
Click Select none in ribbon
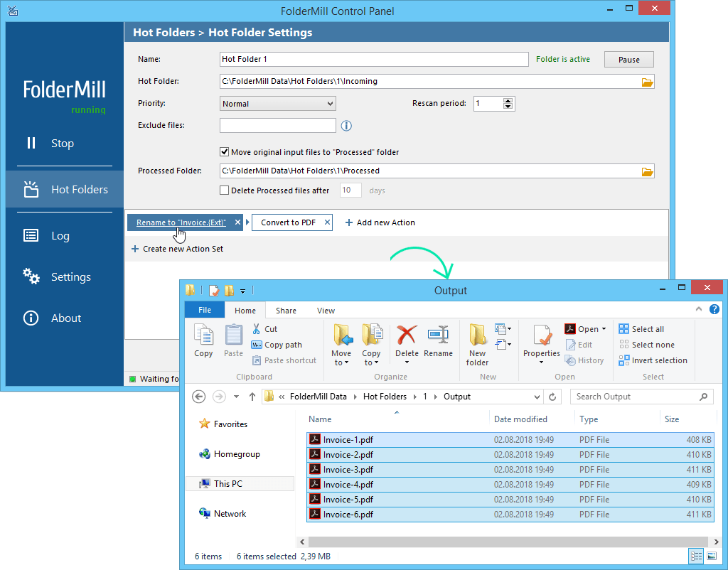646,345
